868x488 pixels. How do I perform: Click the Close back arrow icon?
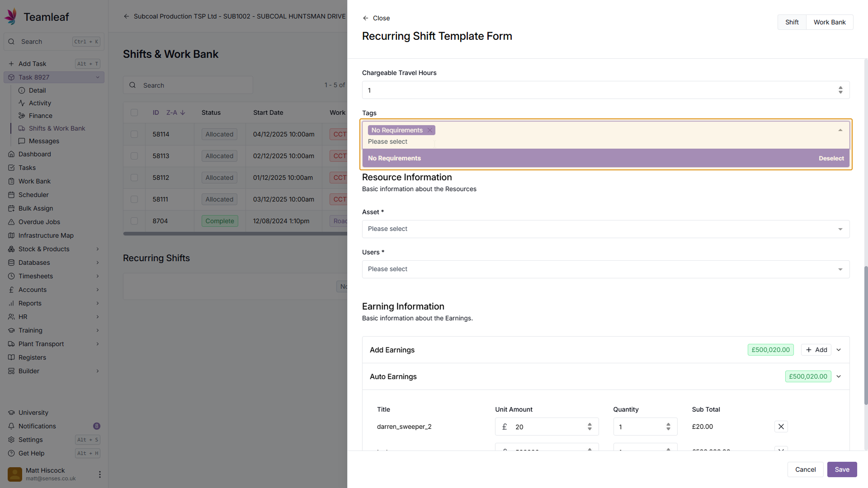pos(365,18)
